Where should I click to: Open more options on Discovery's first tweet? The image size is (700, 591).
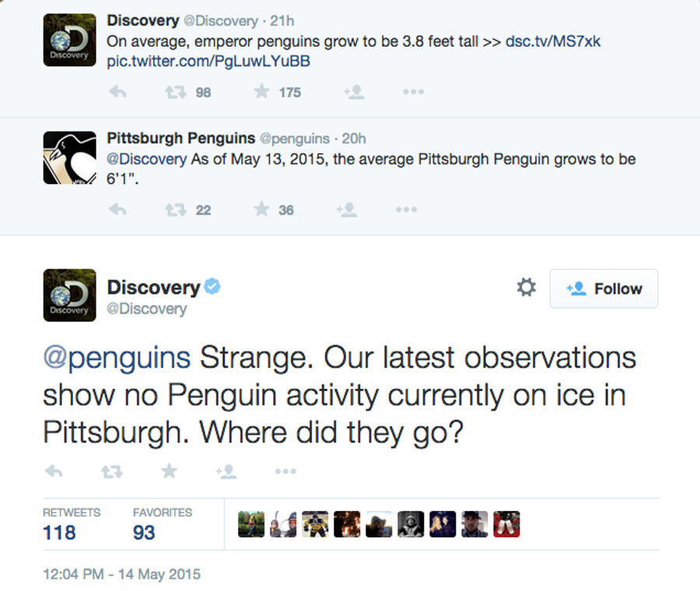[414, 92]
